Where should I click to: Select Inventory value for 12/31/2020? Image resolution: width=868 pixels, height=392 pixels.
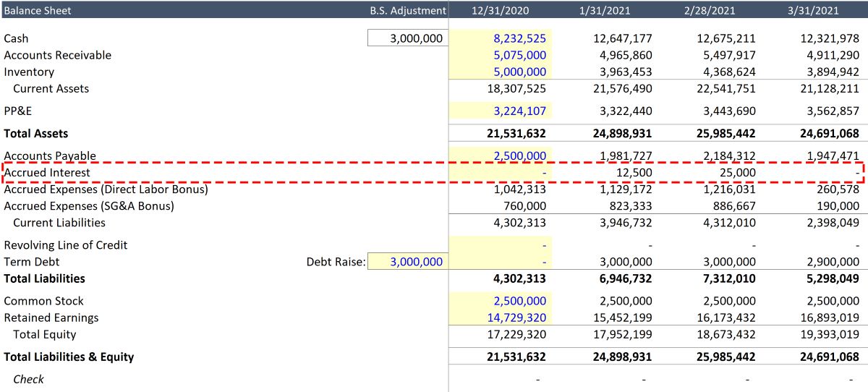(519, 72)
